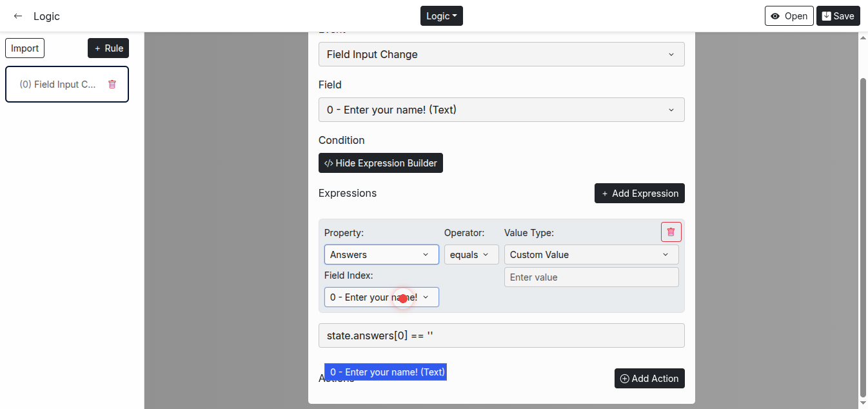Change the Operator equals dropdown
This screenshot has width=868, height=409.
tap(471, 255)
